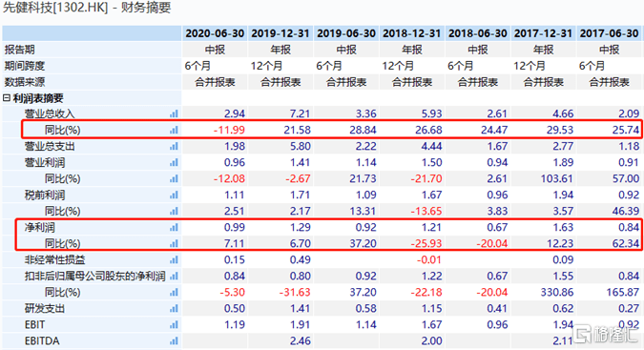Click net profit growth value 7.11
Image resolution: width=644 pixels, height=350 pixels.
[235, 244]
